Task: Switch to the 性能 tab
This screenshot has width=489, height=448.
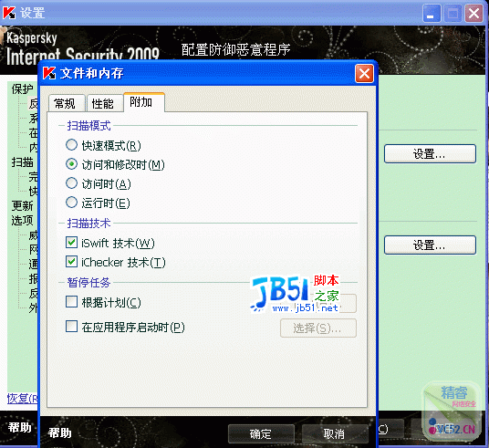Action: 105,103
